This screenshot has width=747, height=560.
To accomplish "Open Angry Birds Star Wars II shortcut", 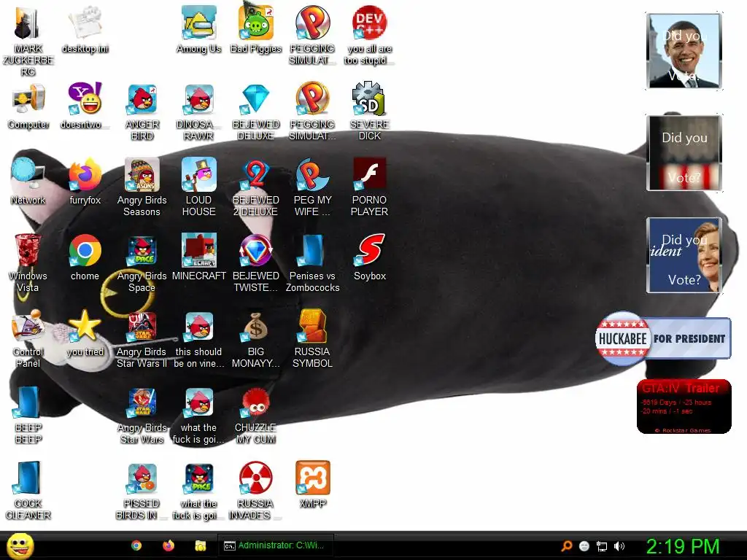I will click(x=142, y=326).
